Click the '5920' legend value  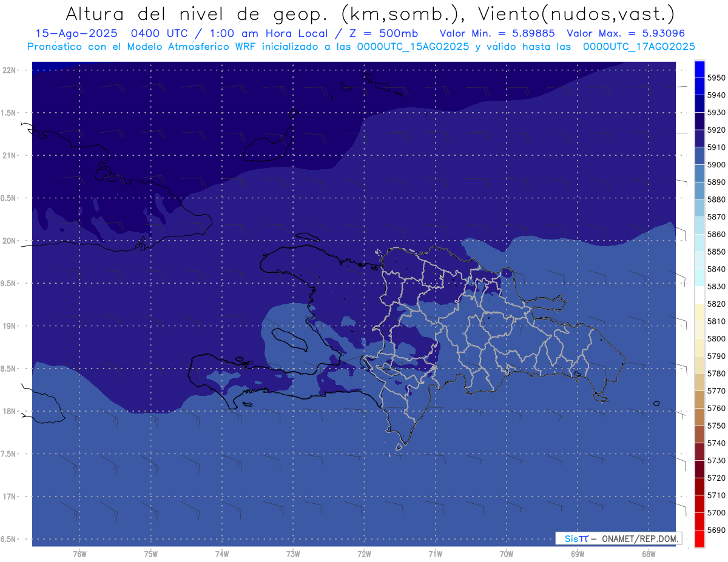716,130
